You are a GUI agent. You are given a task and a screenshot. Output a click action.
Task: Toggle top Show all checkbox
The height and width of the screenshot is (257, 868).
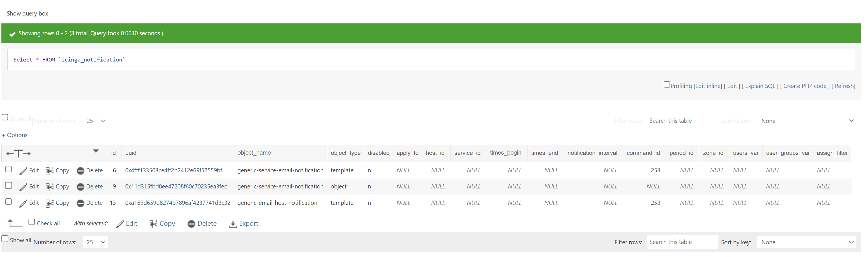5,117
